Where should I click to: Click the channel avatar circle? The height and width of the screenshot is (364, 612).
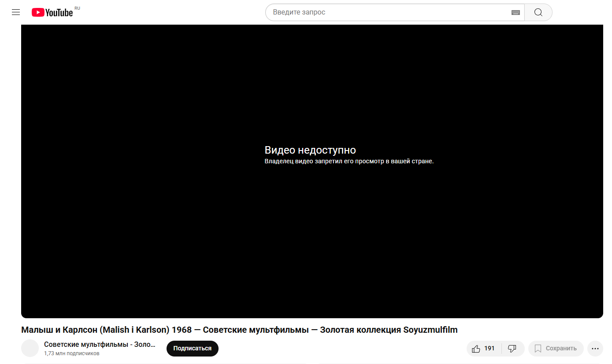pos(30,348)
